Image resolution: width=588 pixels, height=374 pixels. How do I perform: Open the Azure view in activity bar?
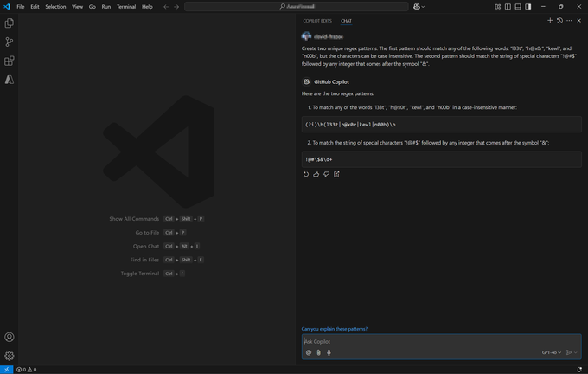(9, 80)
